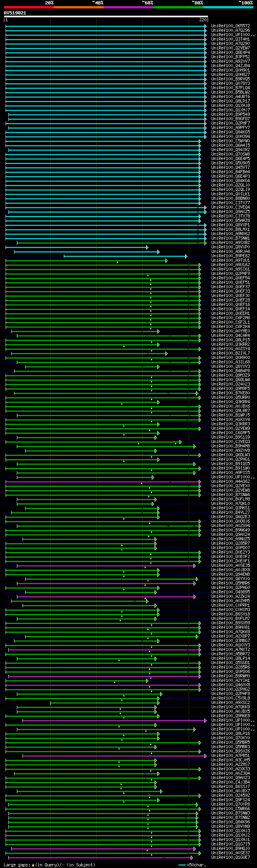257x868 pixels.
Task: Click the cyan alignment bar for A9RJA4
Action: click(87, 252)
